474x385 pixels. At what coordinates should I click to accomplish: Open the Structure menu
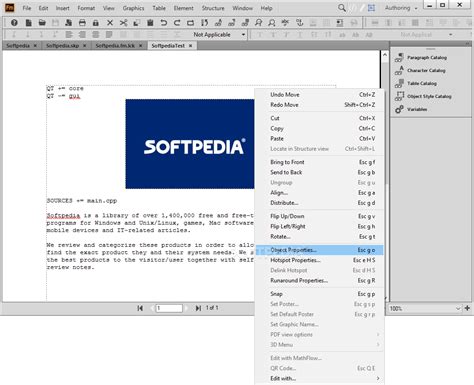[213, 8]
